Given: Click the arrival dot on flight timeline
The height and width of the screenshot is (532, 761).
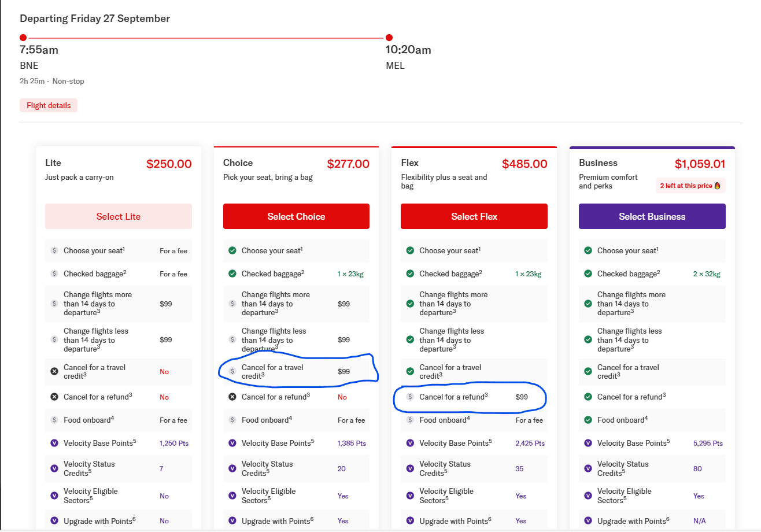Looking at the screenshot, I should [x=389, y=38].
